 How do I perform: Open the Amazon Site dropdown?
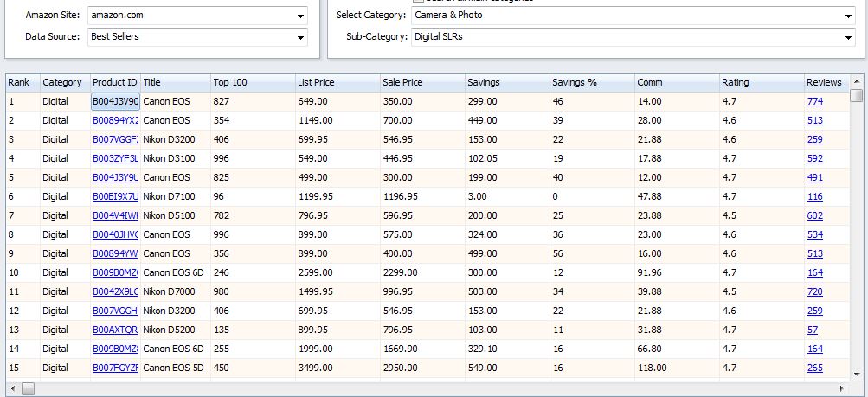point(300,16)
